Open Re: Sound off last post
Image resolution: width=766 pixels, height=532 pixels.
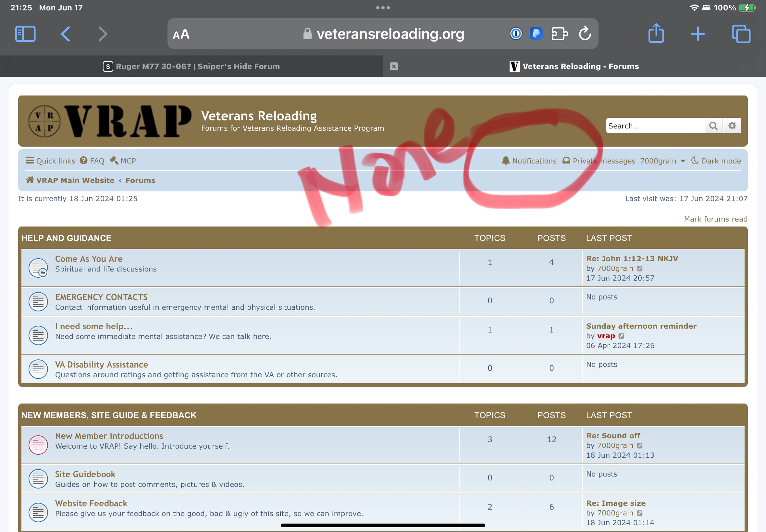613,436
